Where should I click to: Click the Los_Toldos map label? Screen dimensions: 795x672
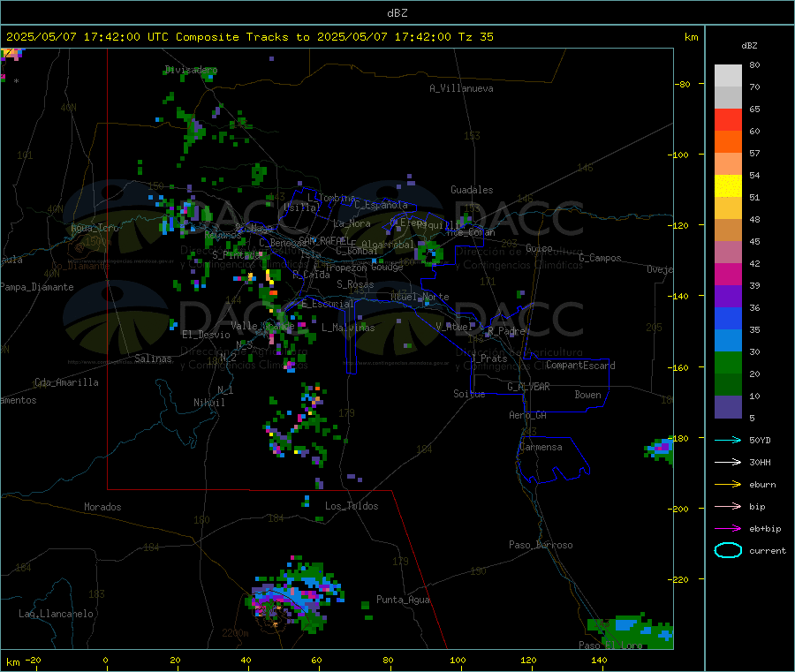click(352, 506)
